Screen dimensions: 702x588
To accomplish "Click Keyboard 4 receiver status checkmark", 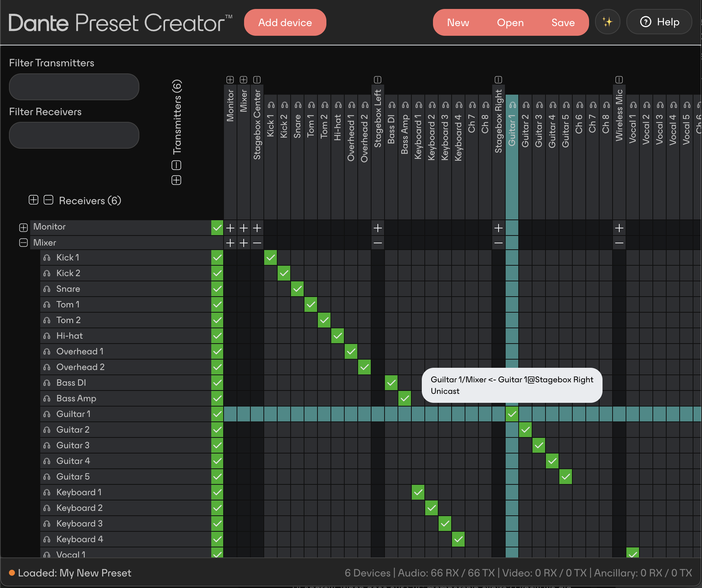I will pyautogui.click(x=217, y=539).
